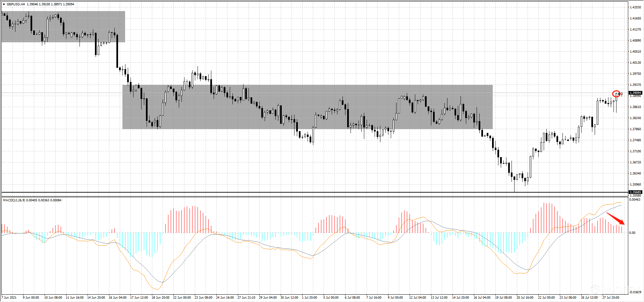Click the GBPUSD,H4 chart title text
Image resolution: width=644 pixels, height=302 pixels.
coord(16,4)
